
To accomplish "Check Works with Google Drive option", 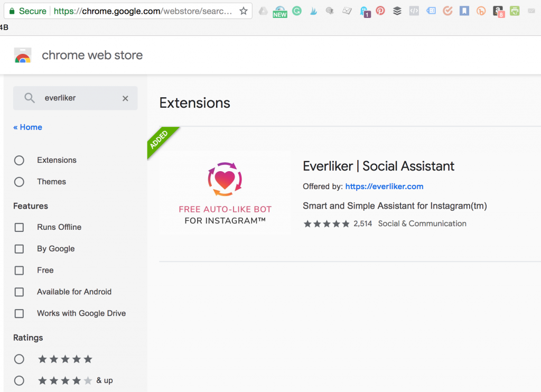I will click(20, 314).
